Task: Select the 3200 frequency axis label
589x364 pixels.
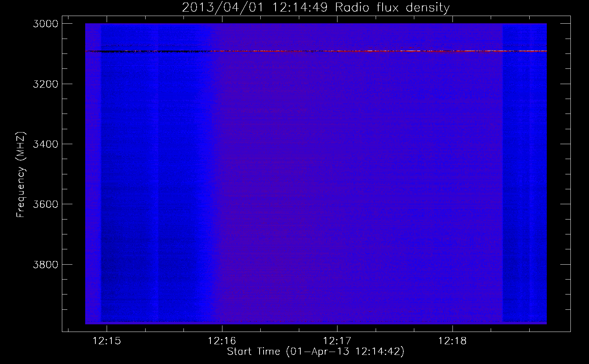Action: pyautogui.click(x=46, y=84)
